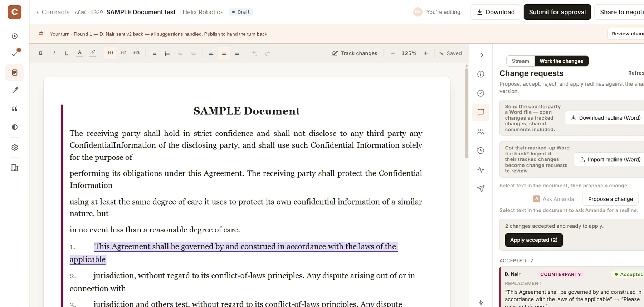Image resolution: width=644 pixels, height=307 pixels.
Task: Collapse the right panel with chevron
Action: click(482, 55)
